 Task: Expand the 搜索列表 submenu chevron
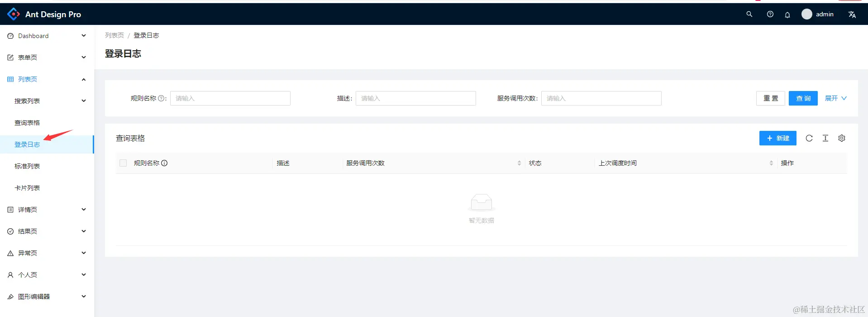84,101
